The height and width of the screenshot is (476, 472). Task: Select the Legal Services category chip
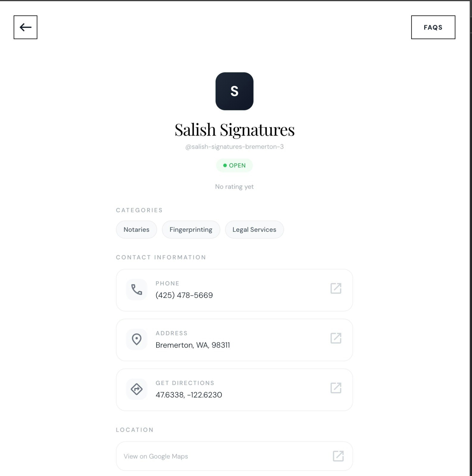[x=254, y=230]
